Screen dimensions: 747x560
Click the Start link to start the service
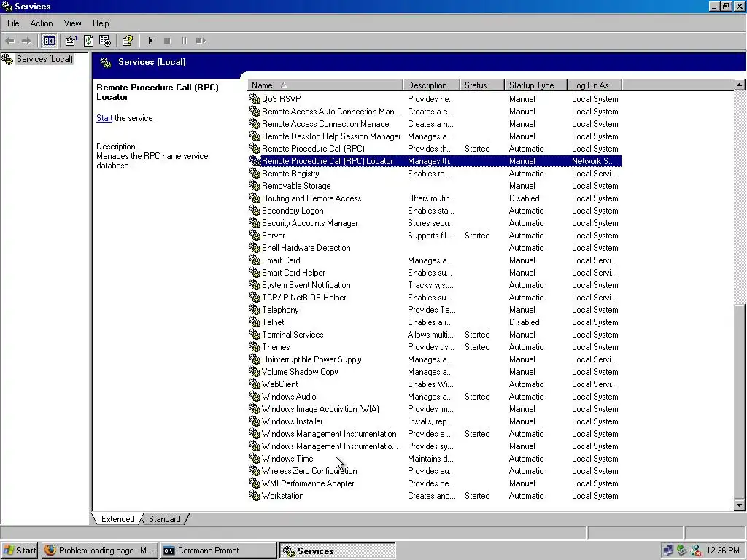(104, 118)
